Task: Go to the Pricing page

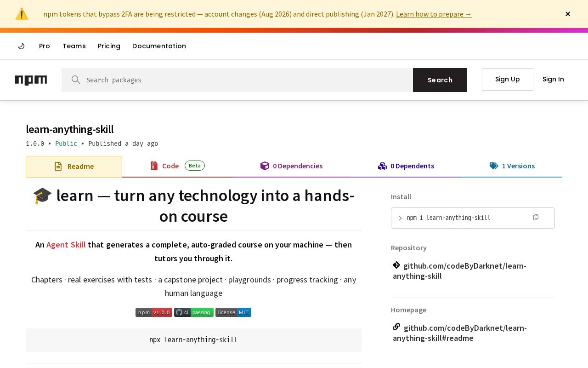Action: [x=109, y=46]
